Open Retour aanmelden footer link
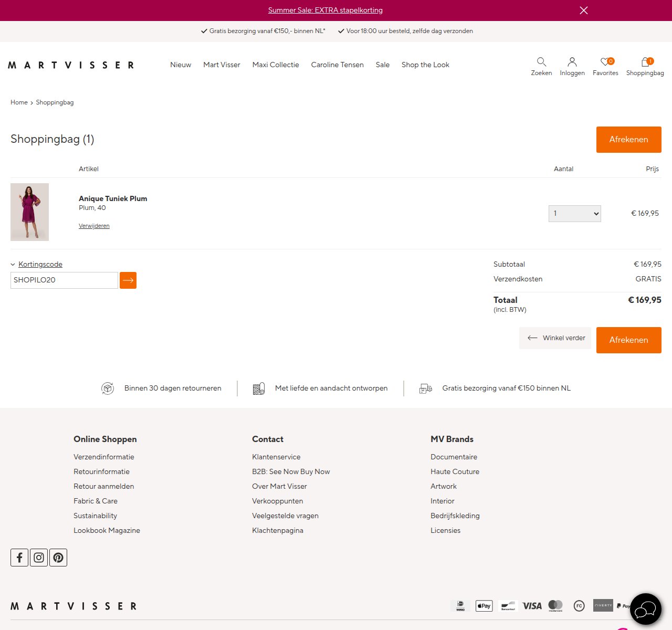The height and width of the screenshot is (630, 672). [104, 486]
